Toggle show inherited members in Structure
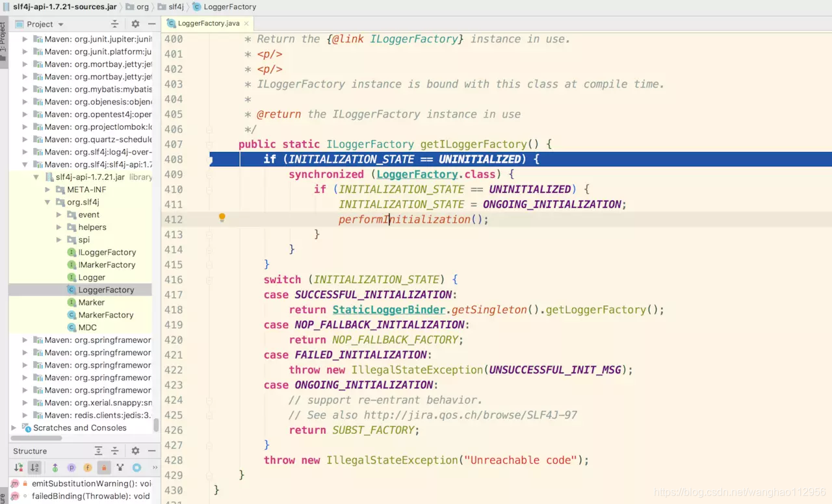 (x=55, y=468)
